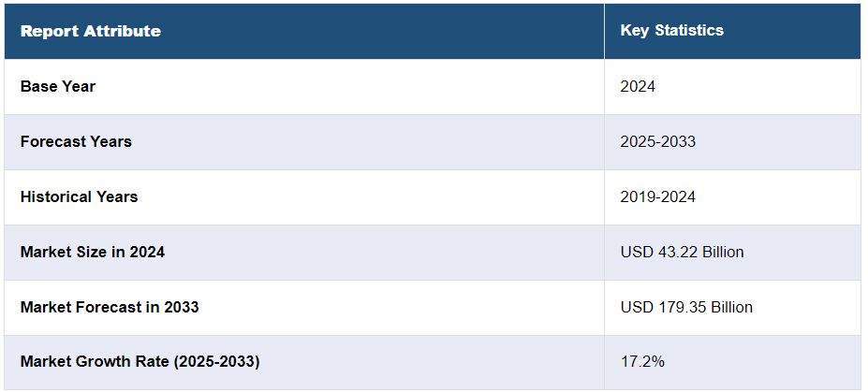
Task: Click the USD 179.35 Billion value
Action: click(686, 308)
